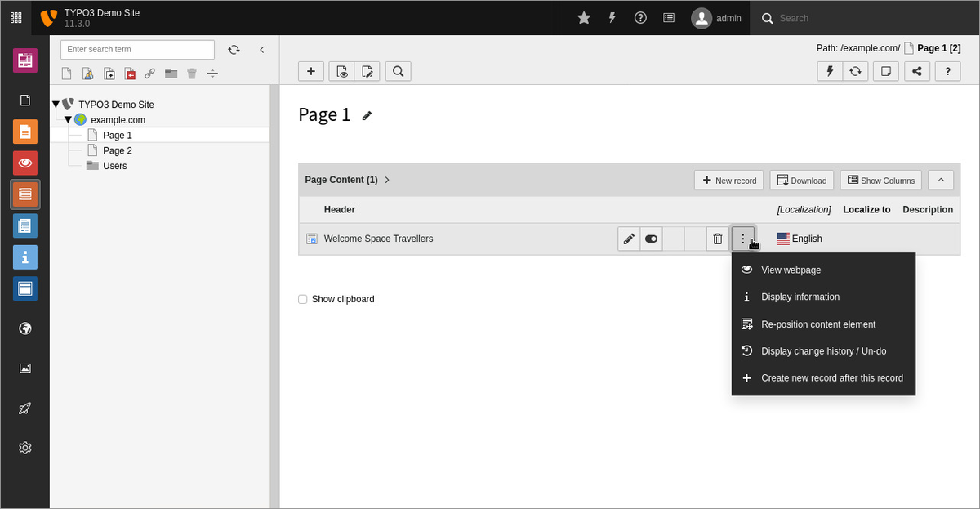Collapse the Page Content table
The width and height of the screenshot is (980, 509).
pos(941,180)
